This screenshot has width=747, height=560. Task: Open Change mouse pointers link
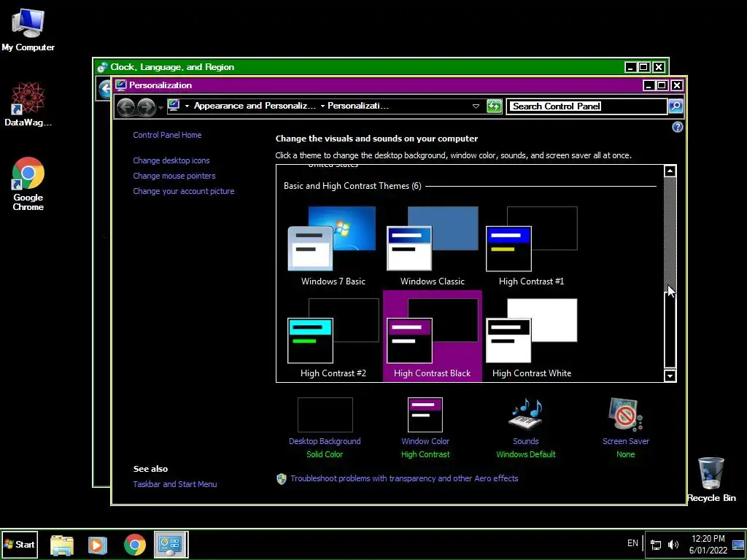174,176
